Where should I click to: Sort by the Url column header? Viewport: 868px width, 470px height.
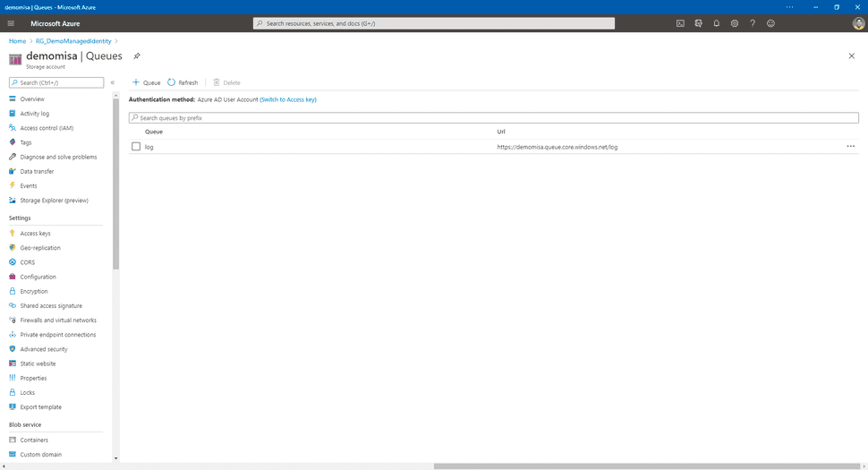coord(500,132)
